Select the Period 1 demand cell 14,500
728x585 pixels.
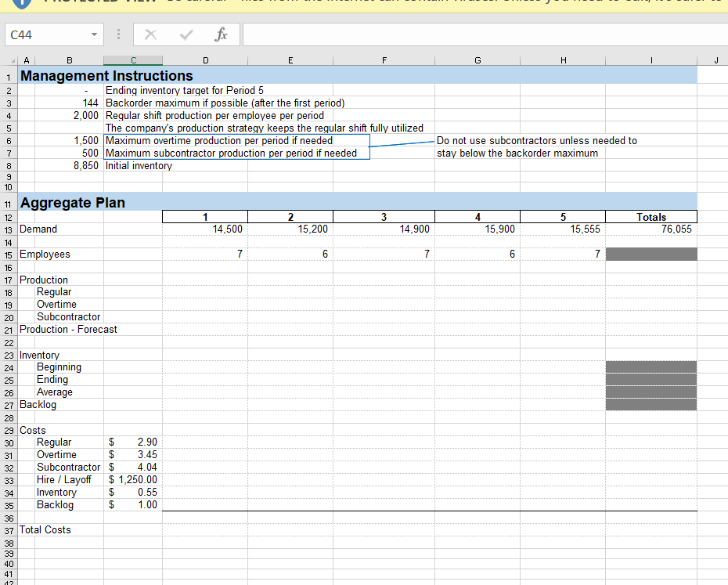pyautogui.click(x=205, y=229)
